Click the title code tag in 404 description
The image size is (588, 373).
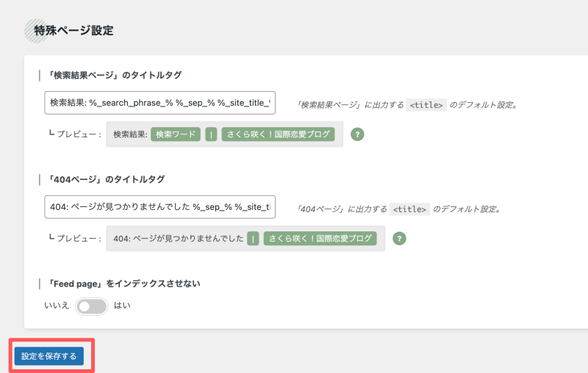(409, 209)
